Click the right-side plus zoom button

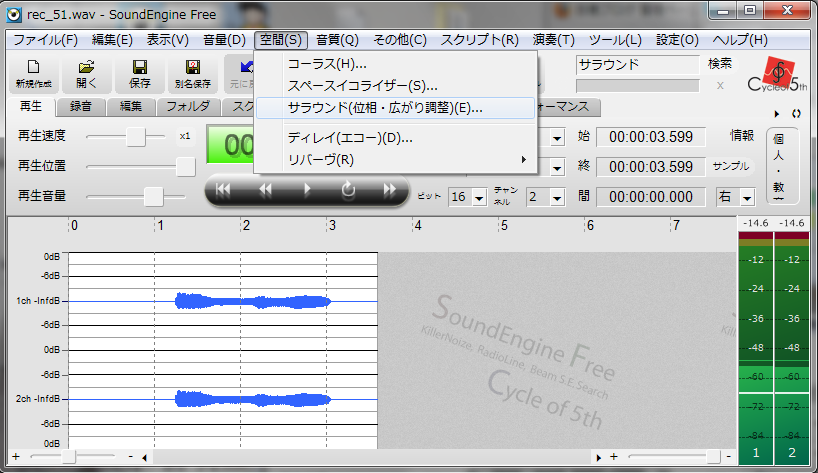[x=614, y=456]
